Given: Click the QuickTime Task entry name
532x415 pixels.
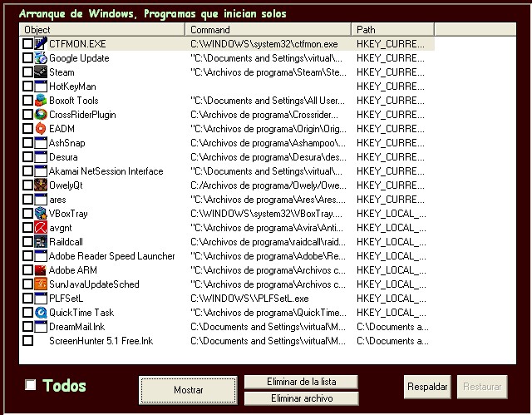Looking at the screenshot, I should (x=81, y=313).
